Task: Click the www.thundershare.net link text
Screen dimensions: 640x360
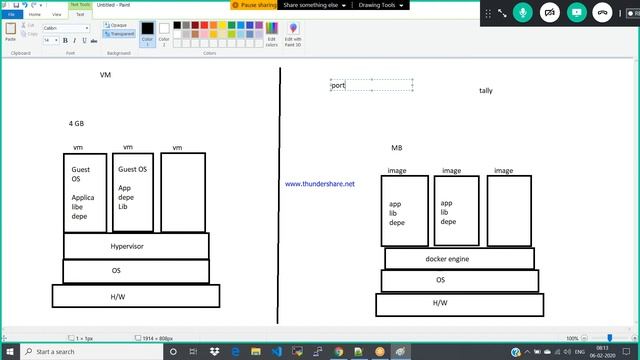Action: 320,184
